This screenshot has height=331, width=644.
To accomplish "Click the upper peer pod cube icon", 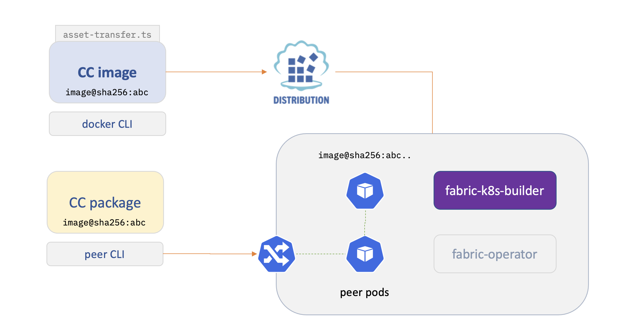I will (x=365, y=191).
